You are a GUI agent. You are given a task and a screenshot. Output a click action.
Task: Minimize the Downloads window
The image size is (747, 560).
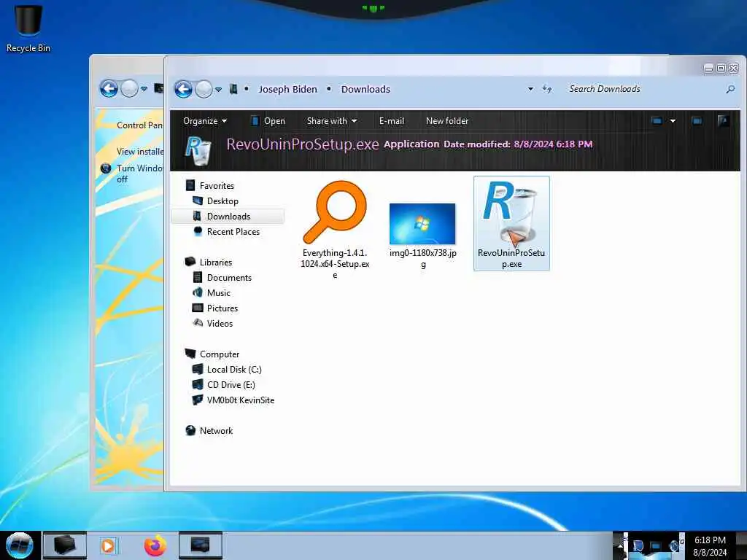point(708,69)
